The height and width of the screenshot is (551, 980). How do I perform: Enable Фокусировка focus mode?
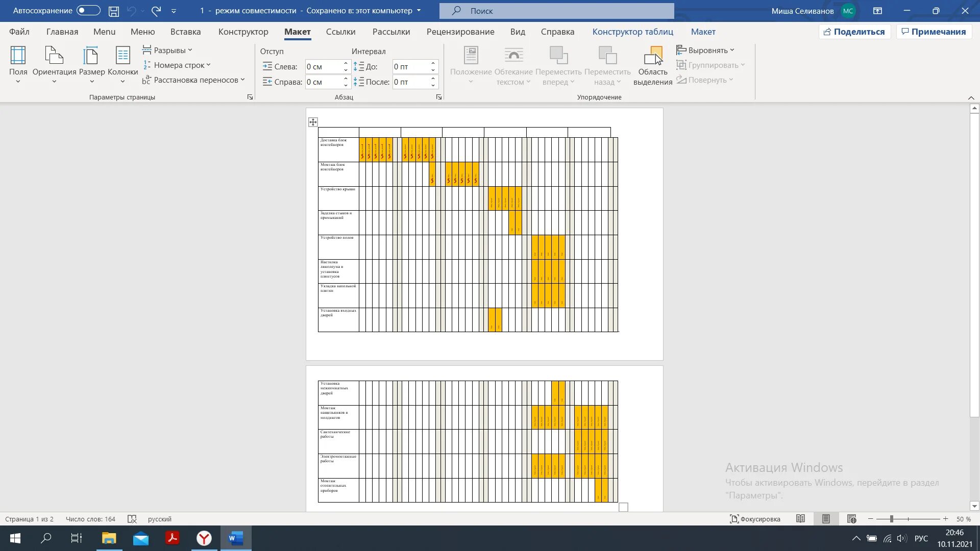tap(755, 519)
